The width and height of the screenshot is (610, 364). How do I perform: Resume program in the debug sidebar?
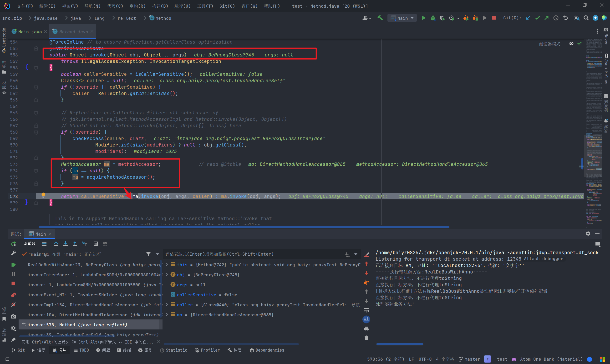click(14, 265)
